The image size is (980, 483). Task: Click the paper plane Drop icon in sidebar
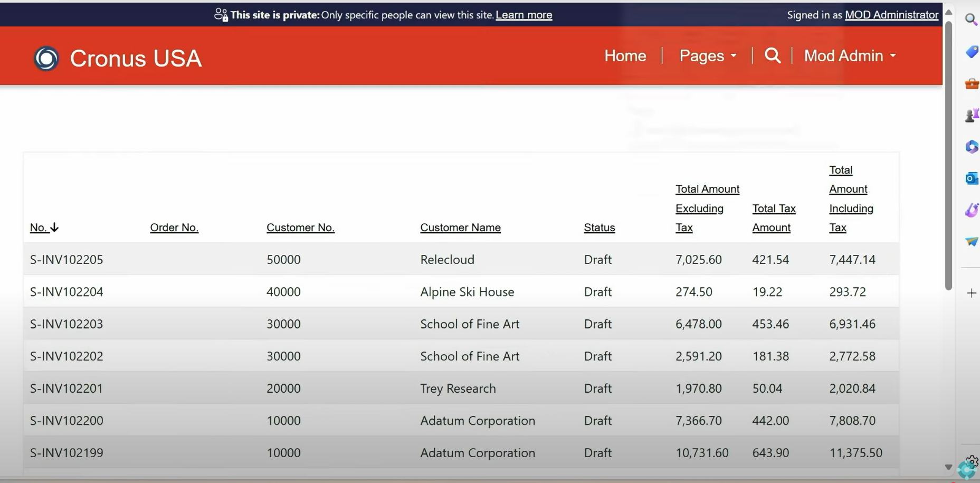tap(972, 241)
